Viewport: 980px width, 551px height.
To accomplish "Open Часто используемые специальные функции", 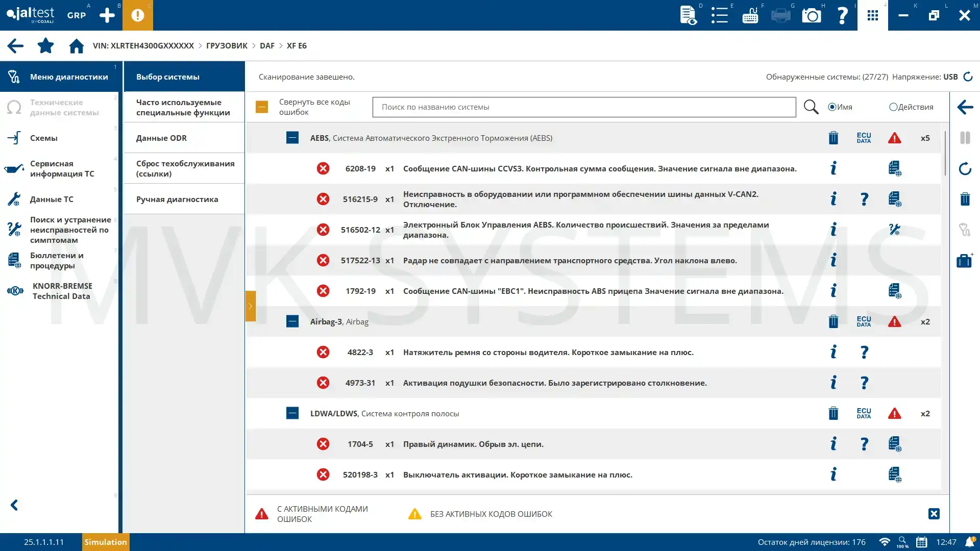I will coord(184,107).
